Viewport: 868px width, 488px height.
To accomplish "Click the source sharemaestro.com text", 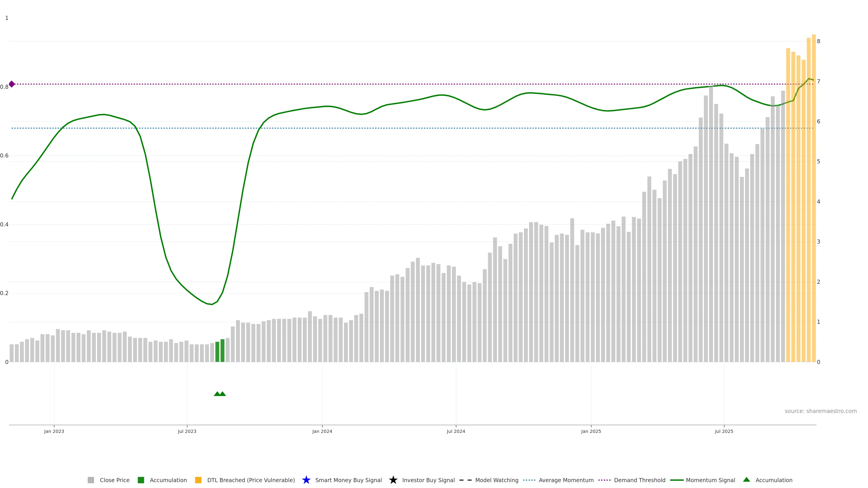I will tap(820, 411).
